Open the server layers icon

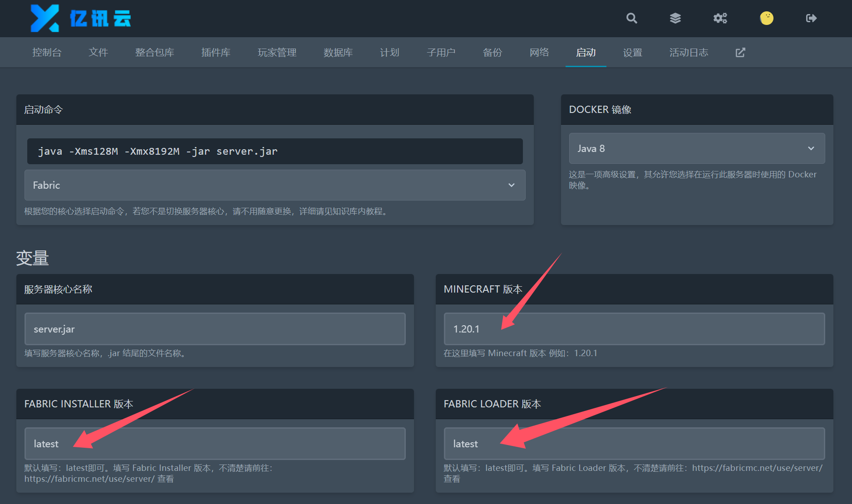[675, 18]
